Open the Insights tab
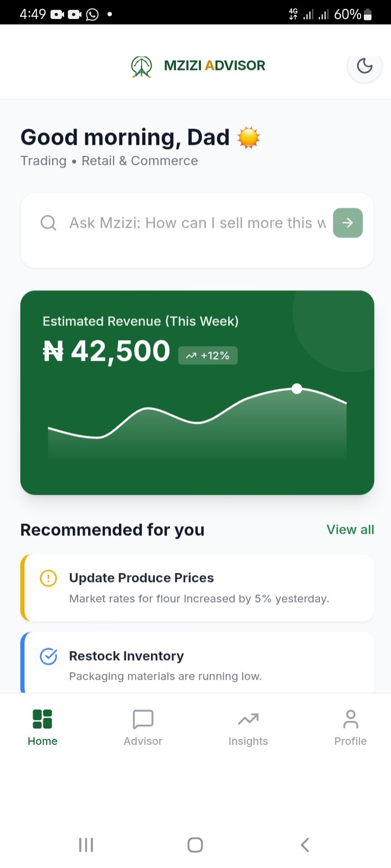The height and width of the screenshot is (868, 391). click(x=248, y=727)
